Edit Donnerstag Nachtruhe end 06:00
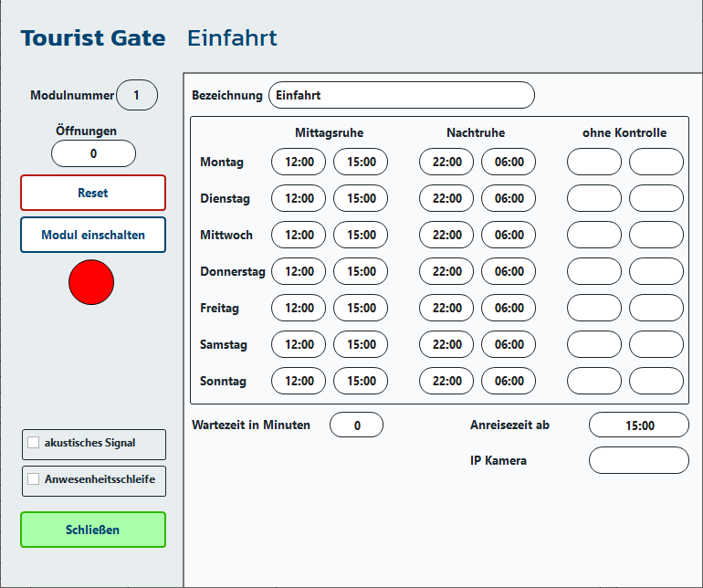 (509, 271)
